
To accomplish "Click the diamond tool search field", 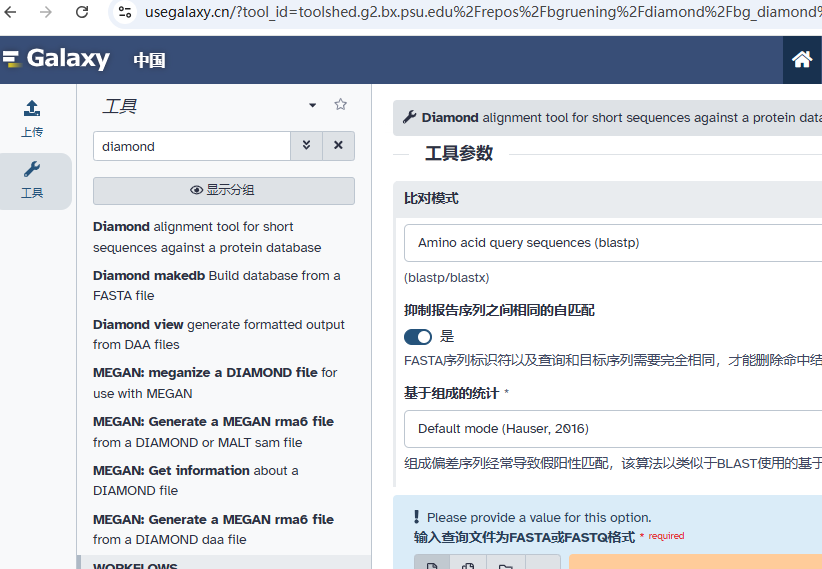I will point(192,146).
